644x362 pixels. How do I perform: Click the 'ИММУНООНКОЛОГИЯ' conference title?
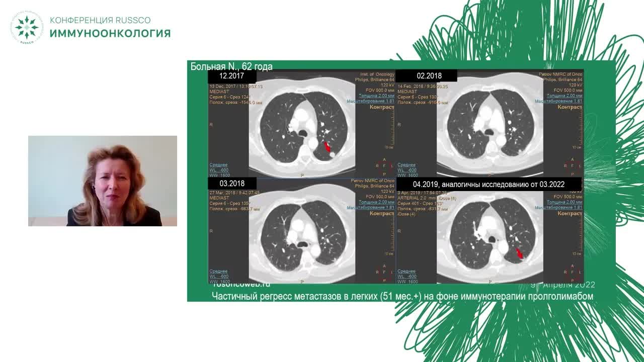point(110,33)
